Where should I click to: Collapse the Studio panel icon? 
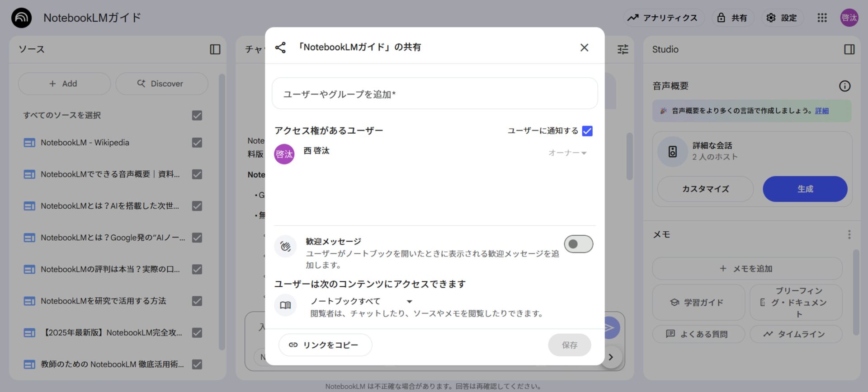(x=849, y=49)
